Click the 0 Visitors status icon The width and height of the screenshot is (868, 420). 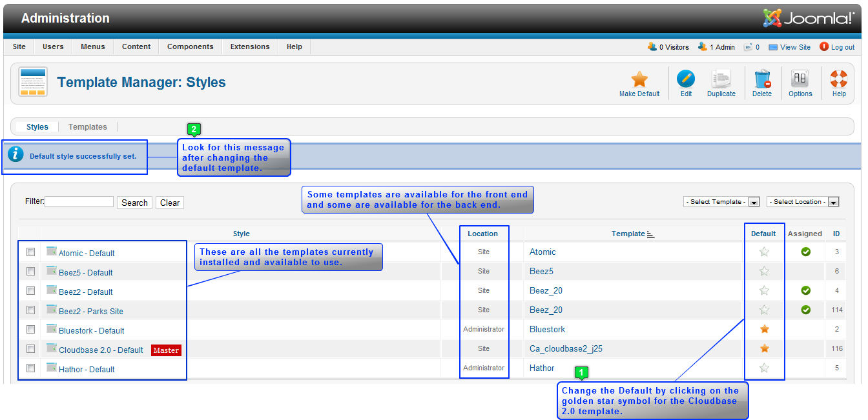pos(652,46)
